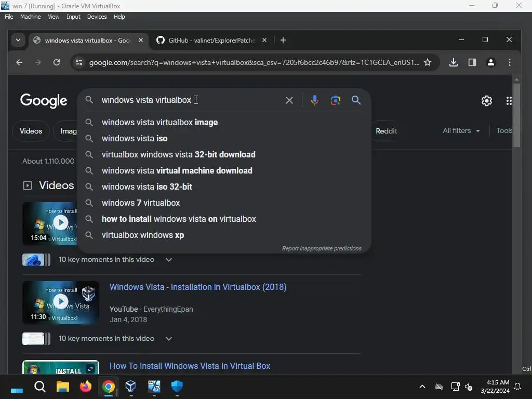This screenshot has width=532, height=399.
Task: Expand key moments under the 2018 video
Action: coord(169,339)
